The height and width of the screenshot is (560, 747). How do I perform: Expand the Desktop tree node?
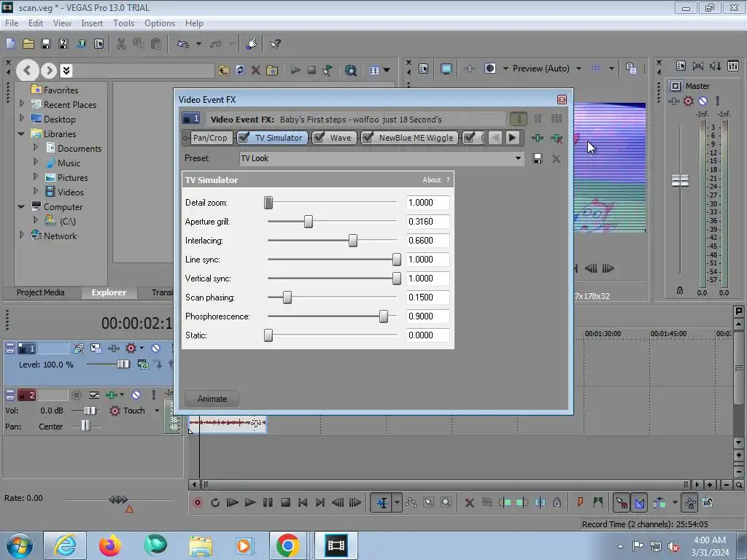21,117
